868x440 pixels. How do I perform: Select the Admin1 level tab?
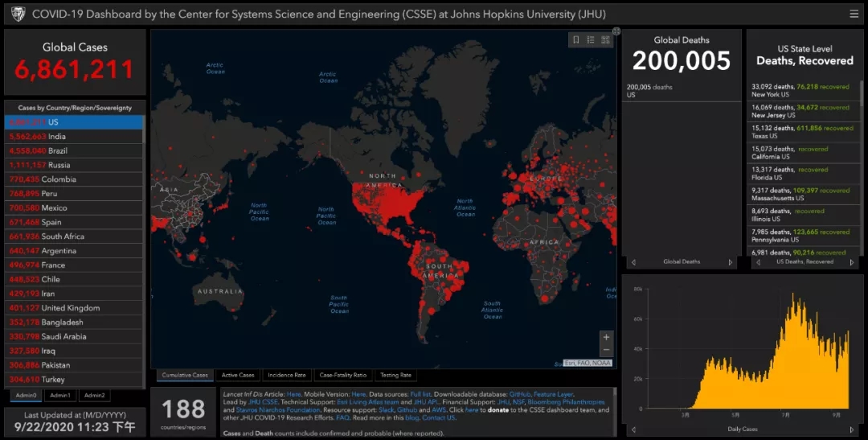pyautogui.click(x=60, y=395)
